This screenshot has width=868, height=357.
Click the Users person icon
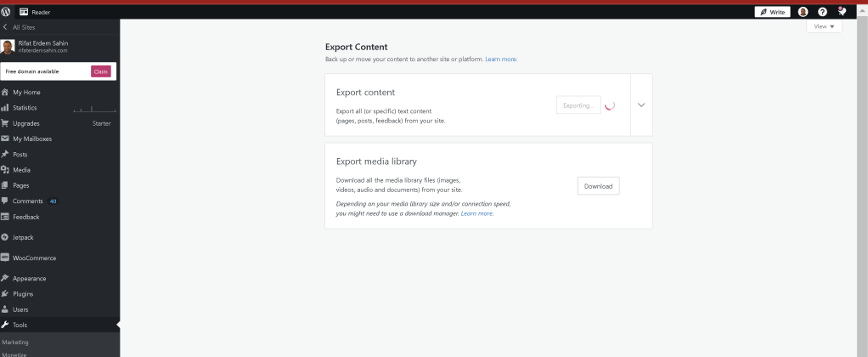click(x=5, y=309)
